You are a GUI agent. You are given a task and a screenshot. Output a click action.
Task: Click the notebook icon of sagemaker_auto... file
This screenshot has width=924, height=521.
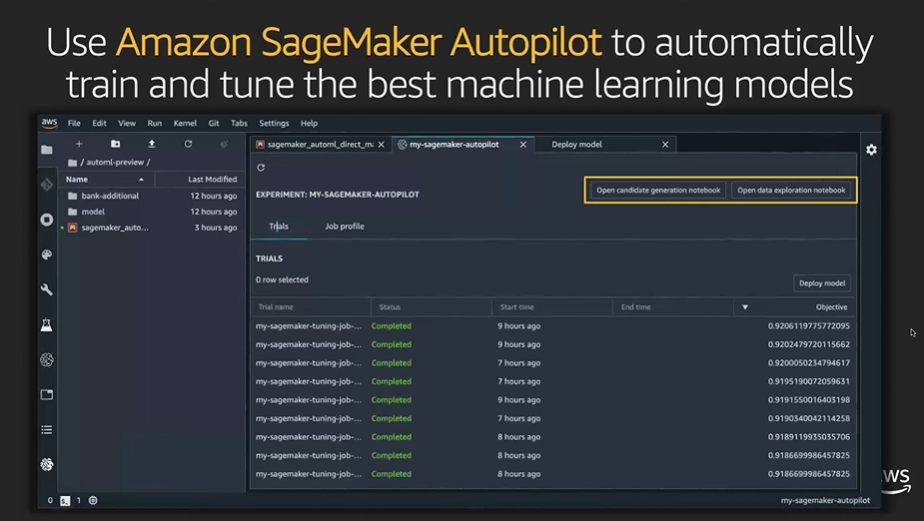(x=72, y=227)
